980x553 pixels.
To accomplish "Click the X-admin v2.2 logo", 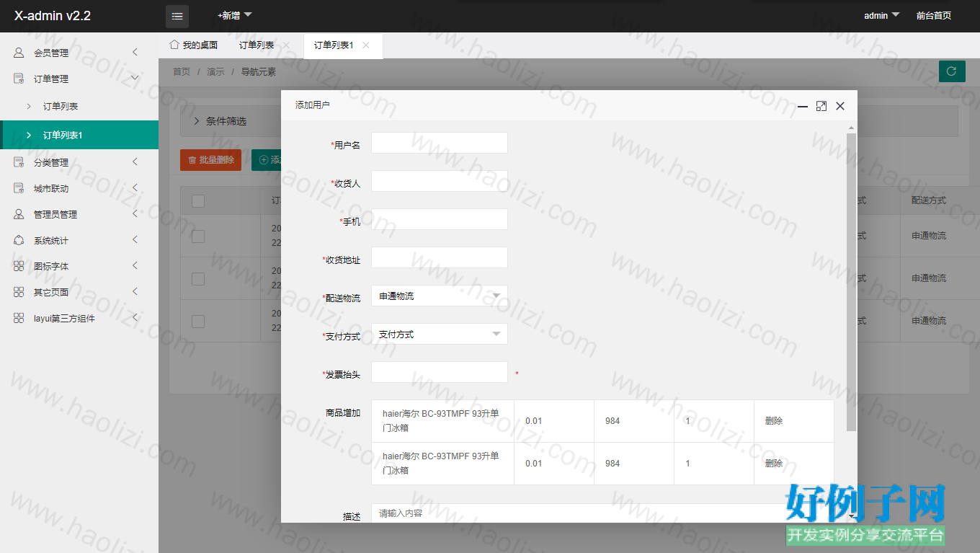I will click(x=53, y=16).
